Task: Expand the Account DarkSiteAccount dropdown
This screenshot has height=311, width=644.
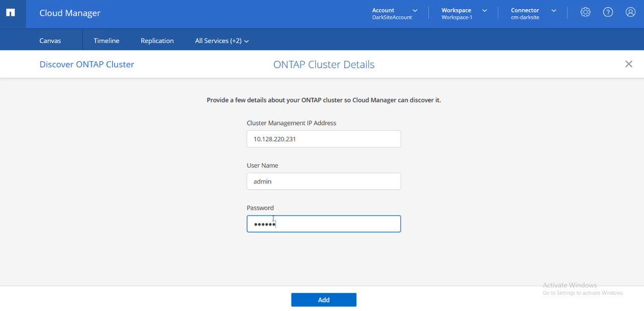Action: 395,14
